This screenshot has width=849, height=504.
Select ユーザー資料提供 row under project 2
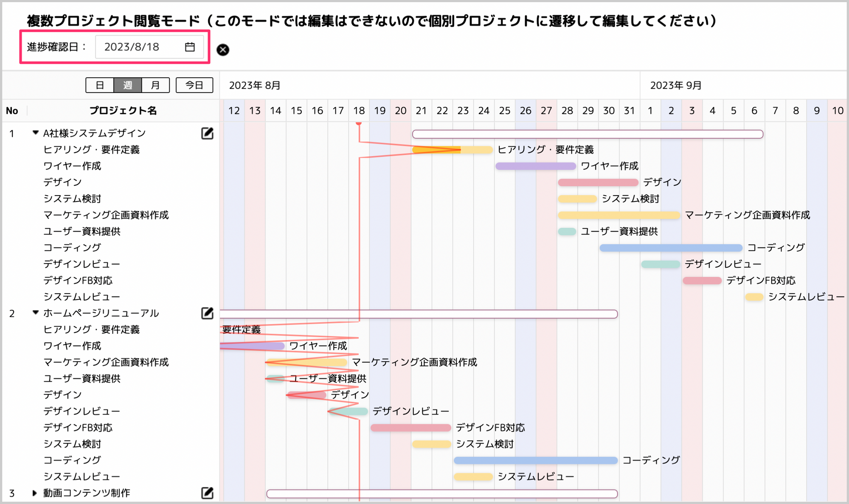tap(82, 378)
